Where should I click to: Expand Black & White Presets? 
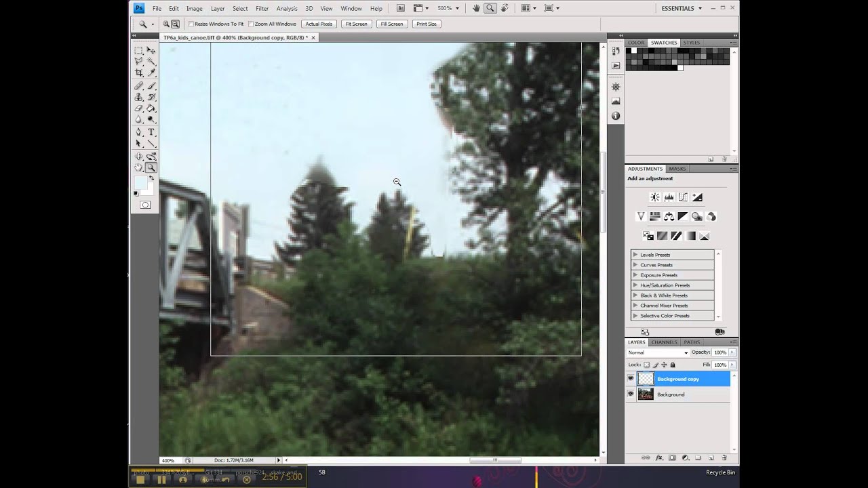pos(635,296)
